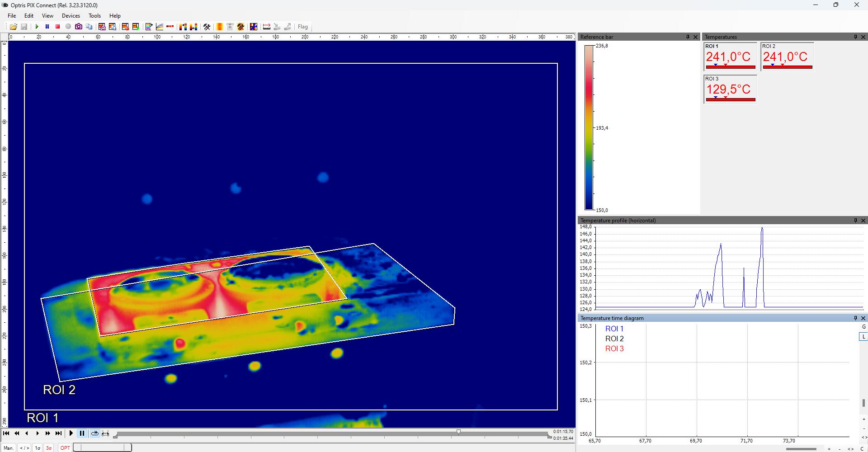Image resolution: width=868 pixels, height=452 pixels.
Task: Open the Tools menu
Action: click(x=94, y=15)
